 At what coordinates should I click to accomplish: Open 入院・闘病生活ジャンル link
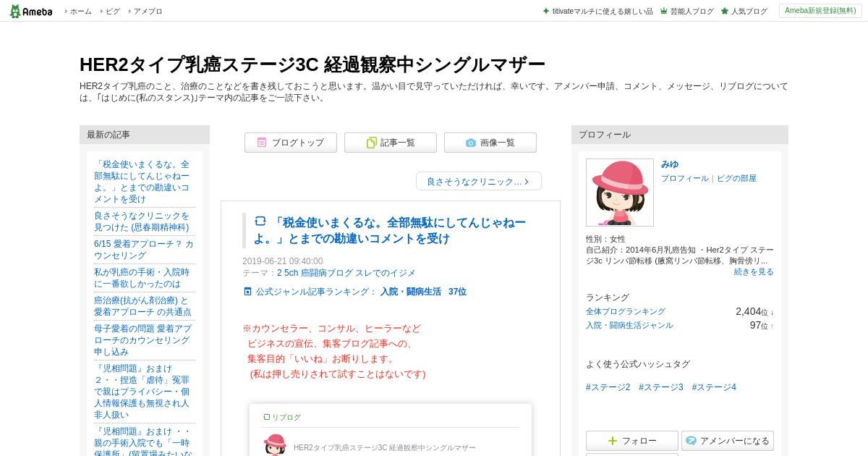click(x=629, y=325)
